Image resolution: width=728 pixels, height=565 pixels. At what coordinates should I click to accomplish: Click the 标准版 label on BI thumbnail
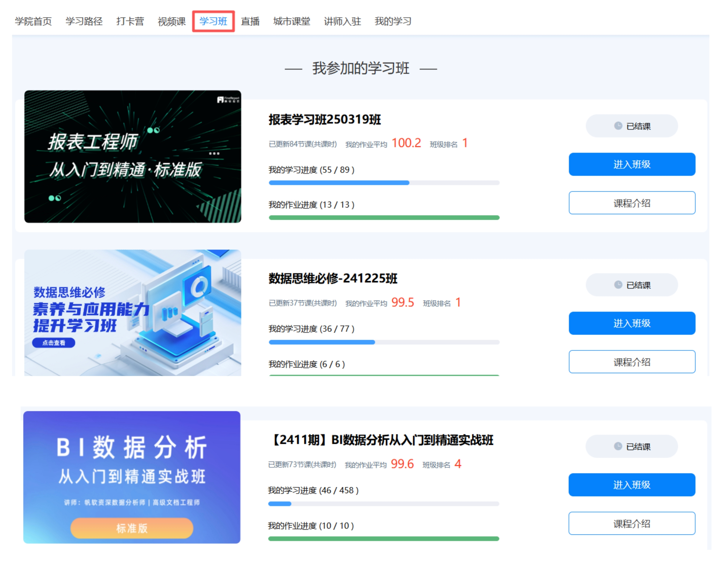pos(132,528)
